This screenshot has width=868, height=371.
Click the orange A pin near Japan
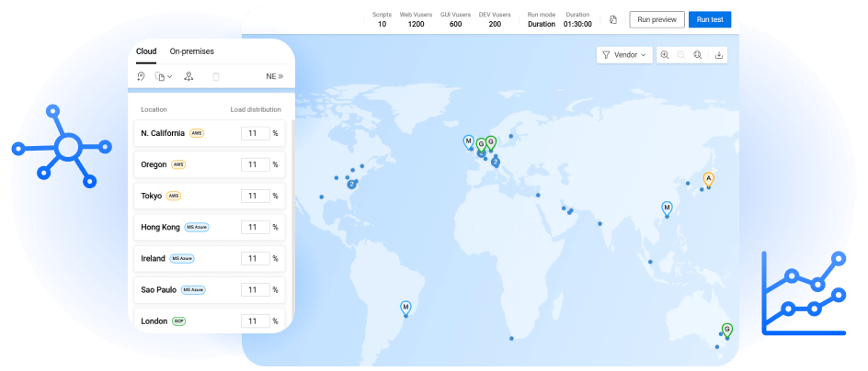click(x=708, y=179)
